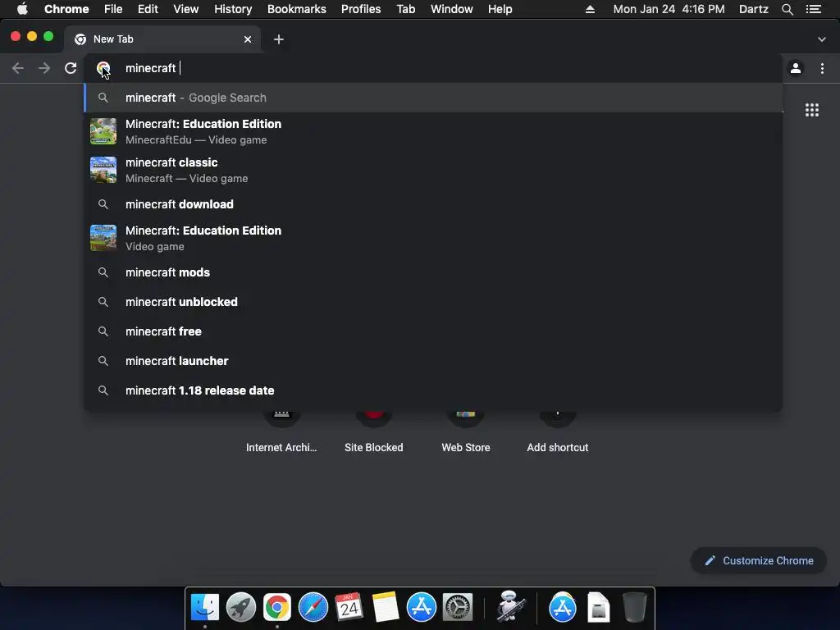Click the browser forward arrow
This screenshot has width=840, height=630.
click(x=44, y=68)
